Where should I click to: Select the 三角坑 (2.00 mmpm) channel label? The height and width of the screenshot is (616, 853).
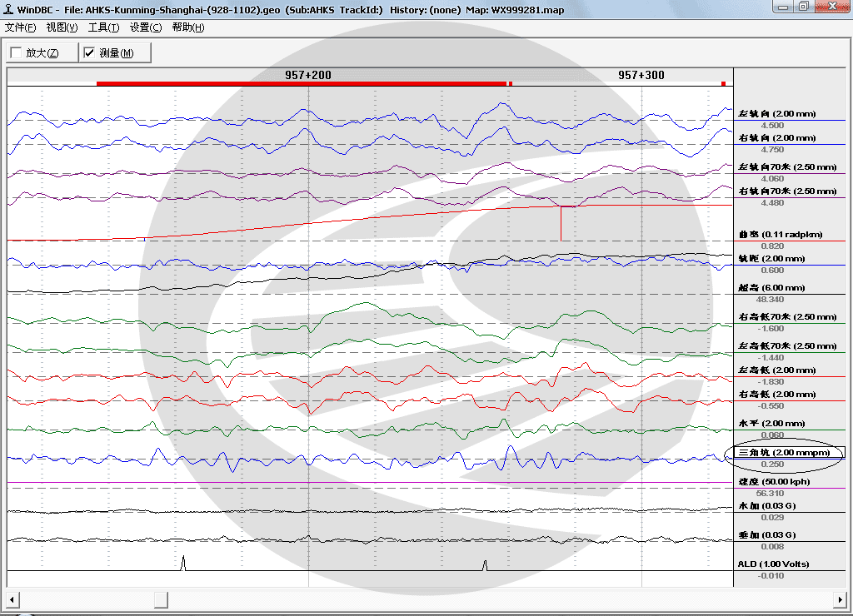(x=784, y=452)
